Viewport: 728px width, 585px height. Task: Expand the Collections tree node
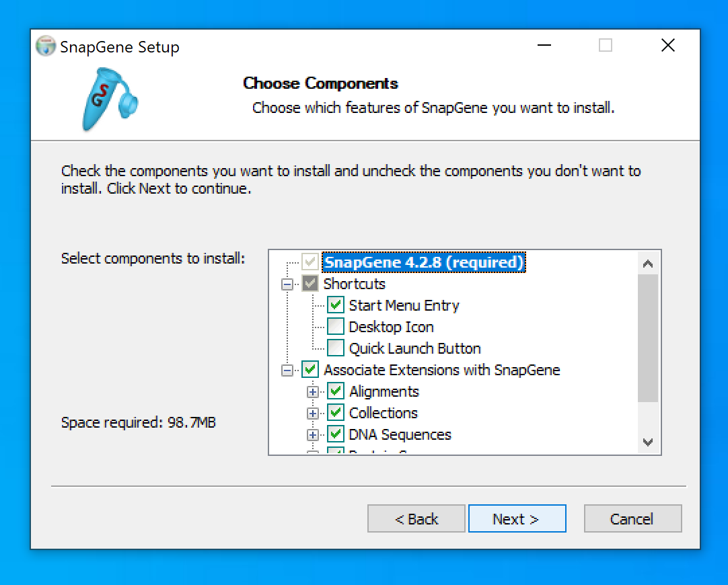[313, 413]
